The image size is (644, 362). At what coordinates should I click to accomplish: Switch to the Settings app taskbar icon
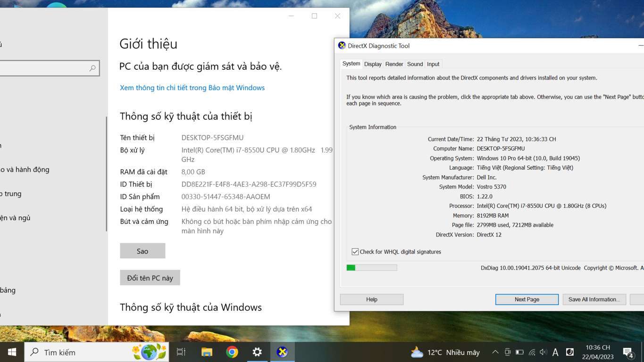coord(257,352)
